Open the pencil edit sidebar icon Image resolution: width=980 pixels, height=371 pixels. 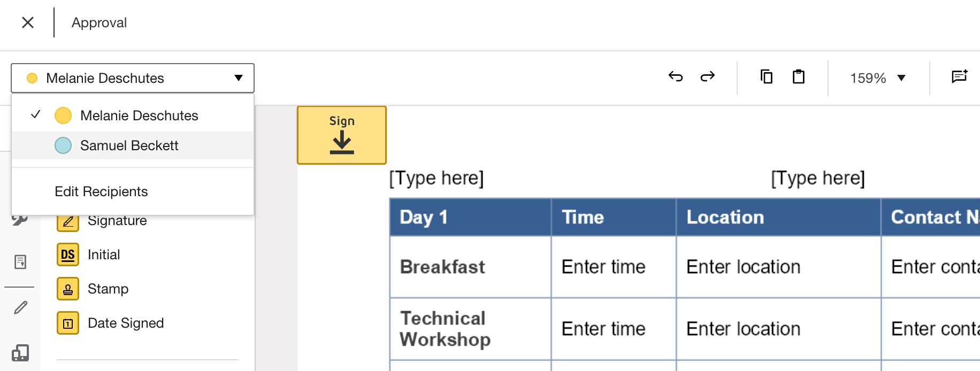pyautogui.click(x=20, y=307)
